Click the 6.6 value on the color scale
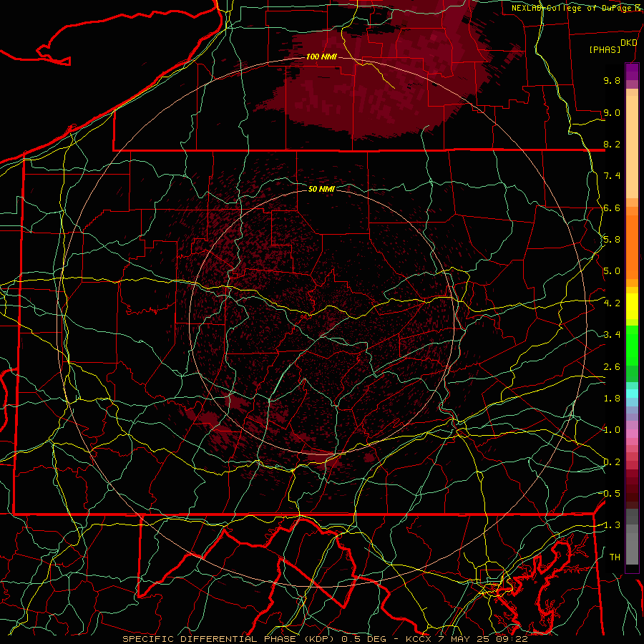 tap(612, 208)
